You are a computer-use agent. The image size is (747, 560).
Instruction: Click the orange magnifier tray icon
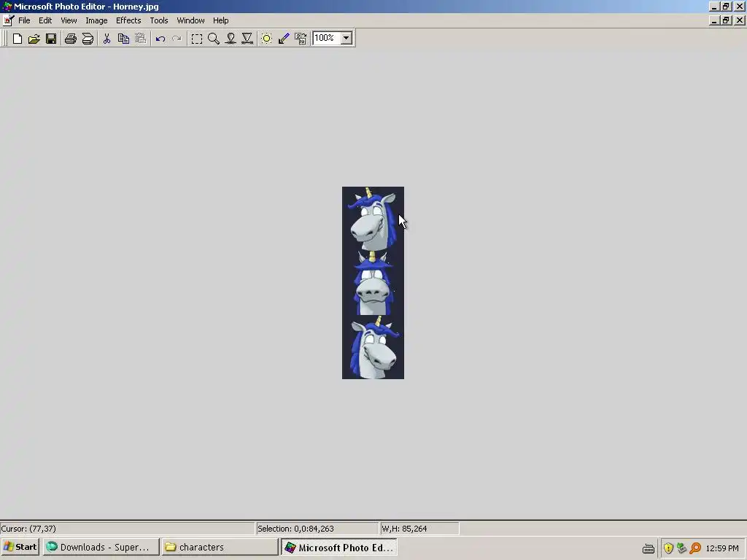point(695,548)
